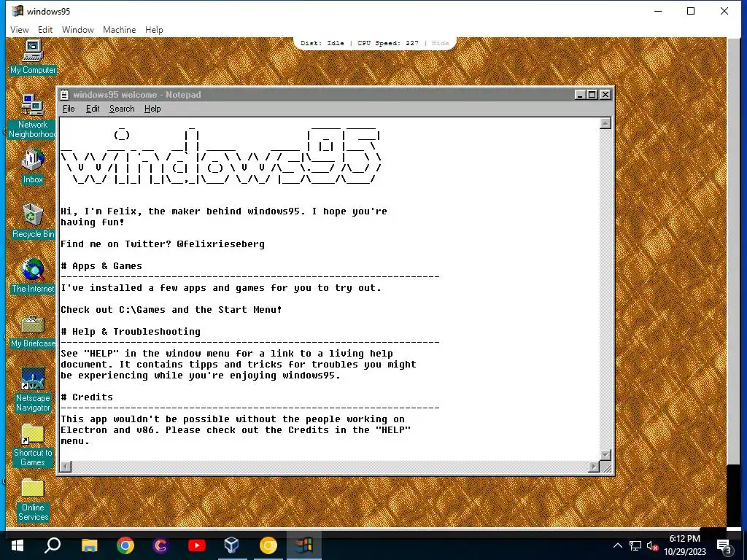Open the emulator View menu

(20, 29)
